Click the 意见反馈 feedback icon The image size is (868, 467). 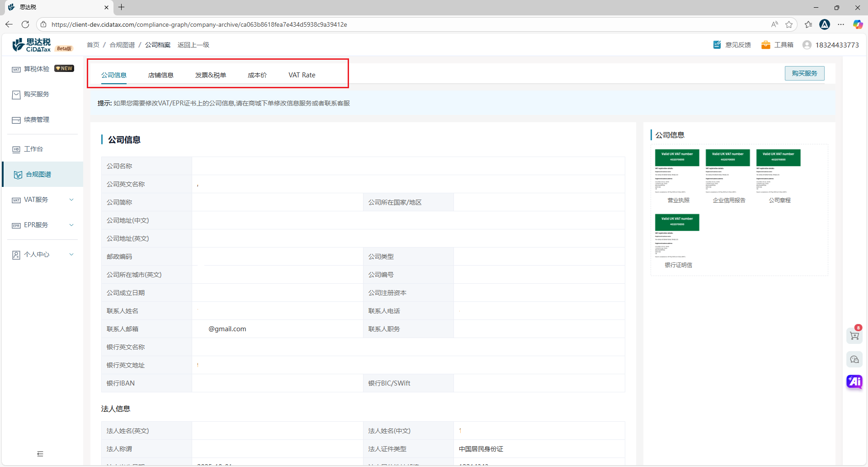pos(717,45)
